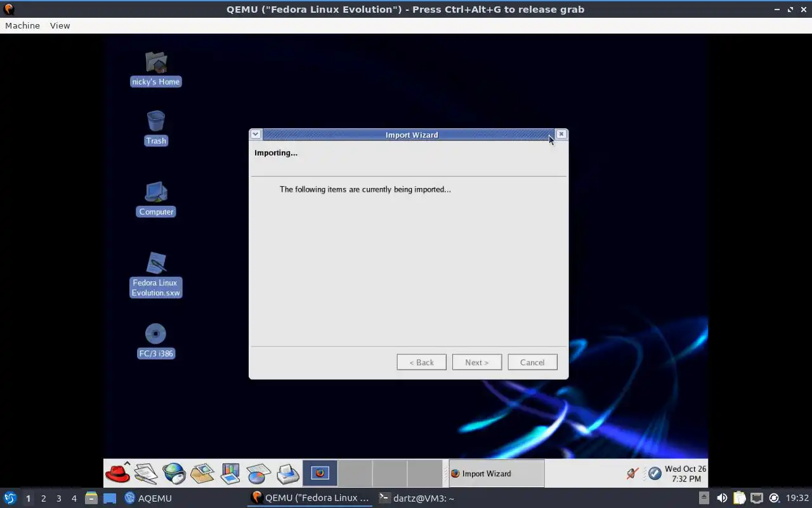The height and width of the screenshot is (508, 812).
Task: Open nicky's Home desktop icon
Action: click(x=156, y=69)
